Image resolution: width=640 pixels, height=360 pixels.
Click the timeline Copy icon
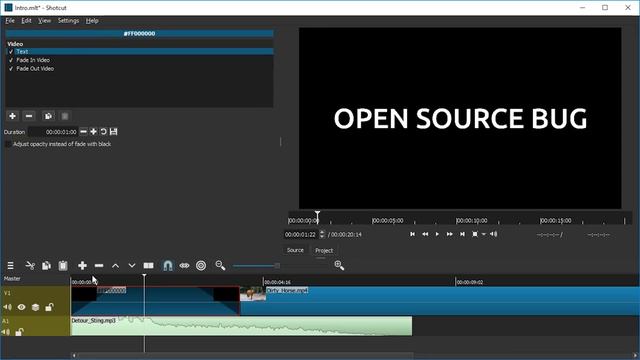point(46,266)
